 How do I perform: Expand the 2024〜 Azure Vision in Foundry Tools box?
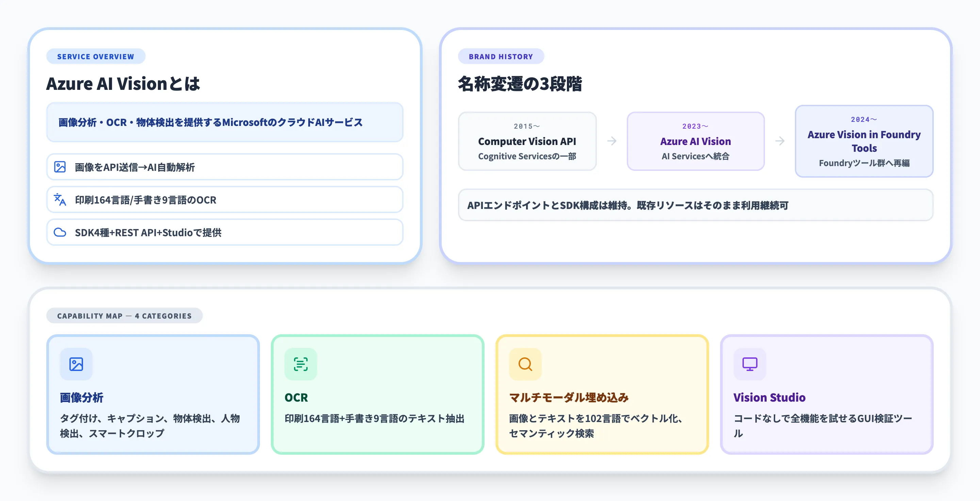click(864, 141)
